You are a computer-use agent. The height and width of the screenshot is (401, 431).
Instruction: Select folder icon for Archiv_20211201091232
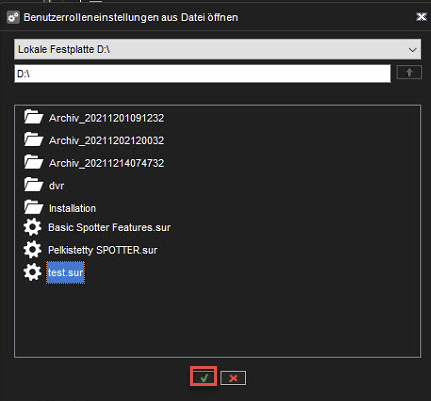pyautogui.click(x=33, y=117)
